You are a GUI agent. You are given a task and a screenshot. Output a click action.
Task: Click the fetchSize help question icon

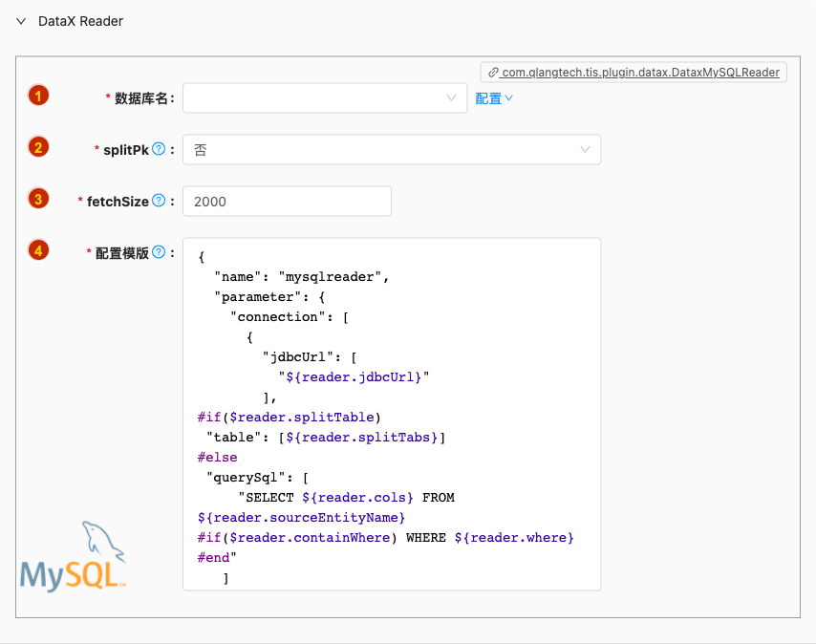(x=159, y=201)
